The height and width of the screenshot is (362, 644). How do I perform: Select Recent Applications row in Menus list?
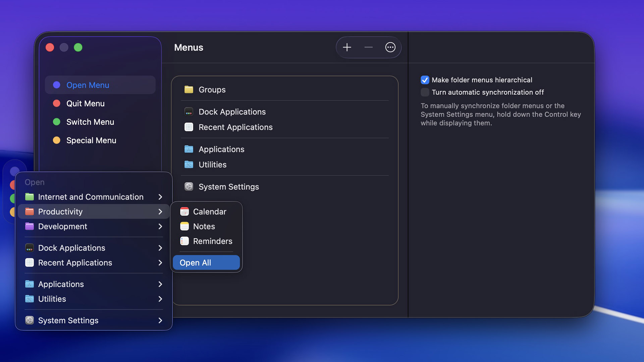pos(284,127)
